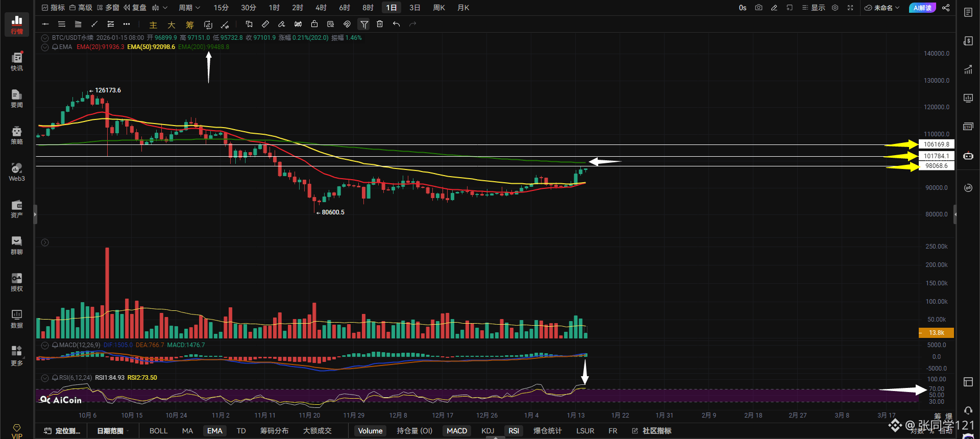The width and height of the screenshot is (980, 439).
Task: Click the trash icon to delete drawings
Action: [x=380, y=24]
